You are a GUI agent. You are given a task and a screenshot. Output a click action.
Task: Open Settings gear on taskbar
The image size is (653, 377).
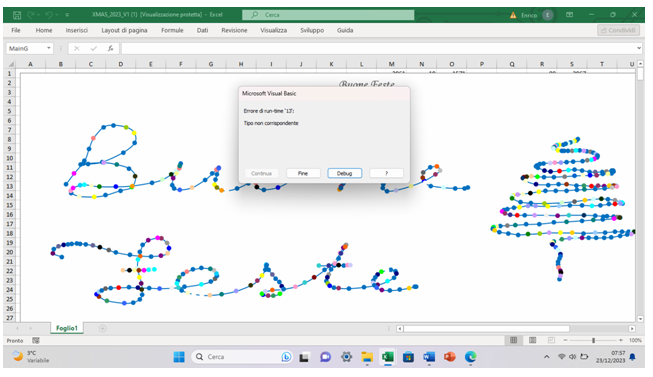(346, 357)
